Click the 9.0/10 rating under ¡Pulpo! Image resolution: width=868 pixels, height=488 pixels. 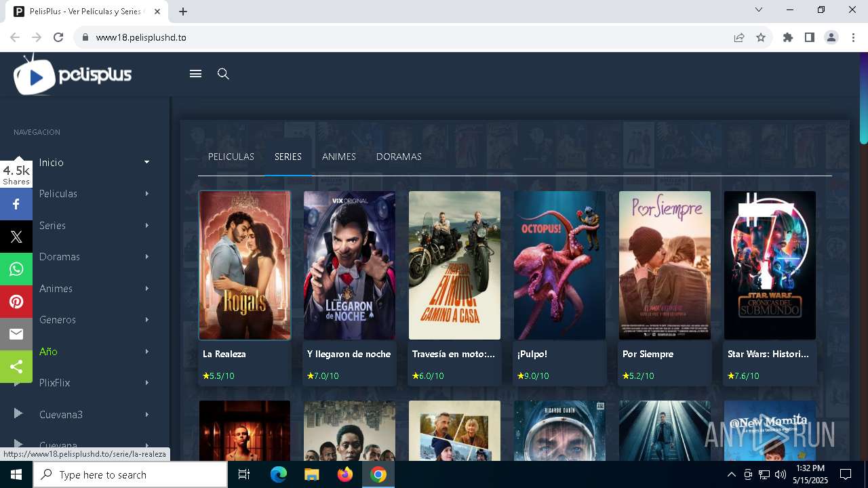[x=533, y=375]
